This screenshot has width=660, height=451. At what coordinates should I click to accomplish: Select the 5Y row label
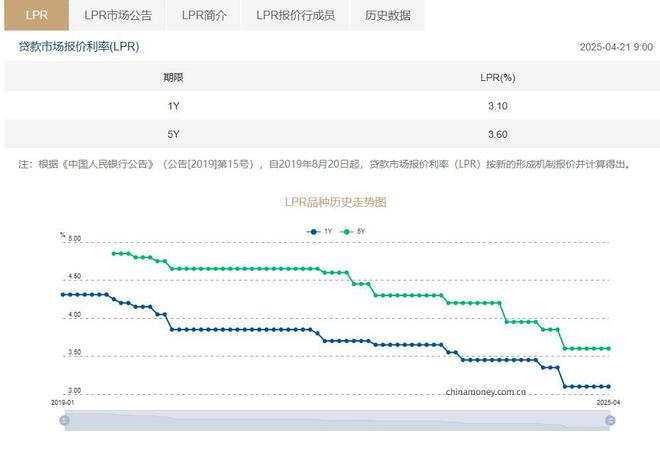click(x=173, y=134)
